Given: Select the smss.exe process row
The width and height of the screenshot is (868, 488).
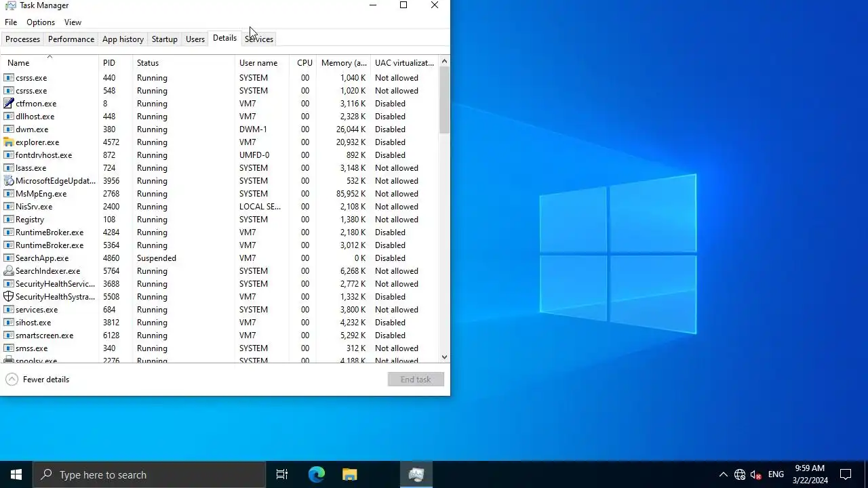Looking at the screenshot, I should [x=220, y=348].
